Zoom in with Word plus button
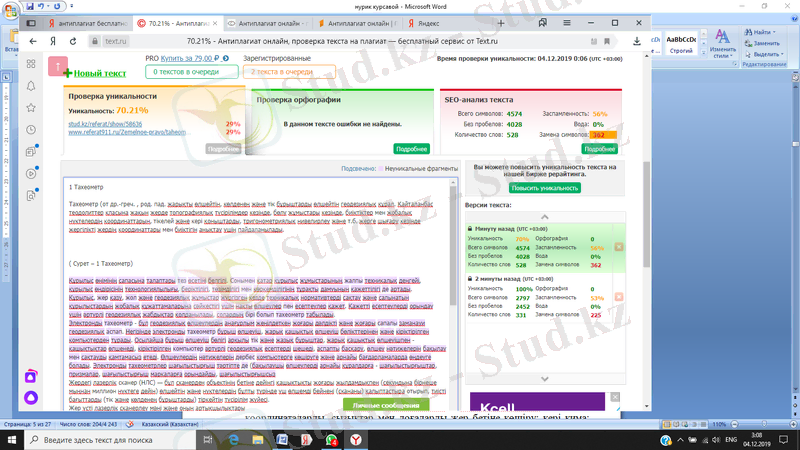The width and height of the screenshot is (800, 450). point(793,424)
